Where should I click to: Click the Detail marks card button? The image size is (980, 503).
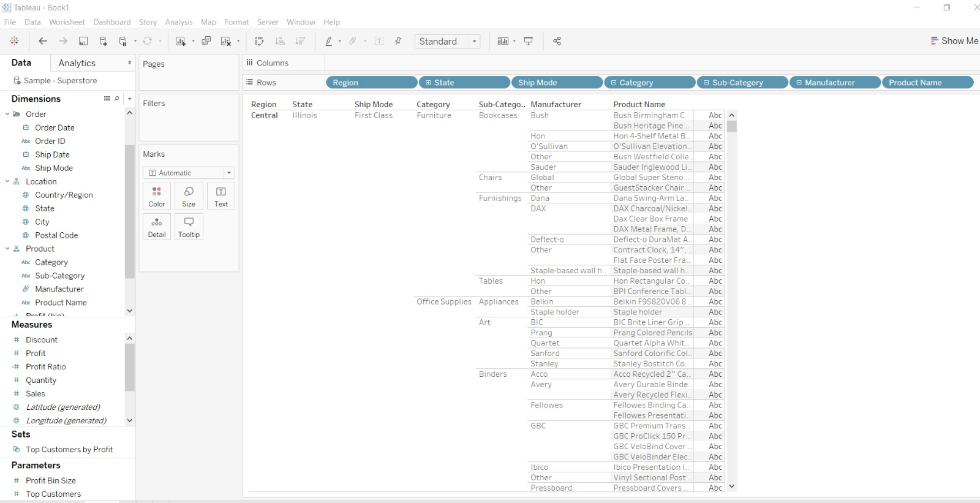tap(157, 227)
